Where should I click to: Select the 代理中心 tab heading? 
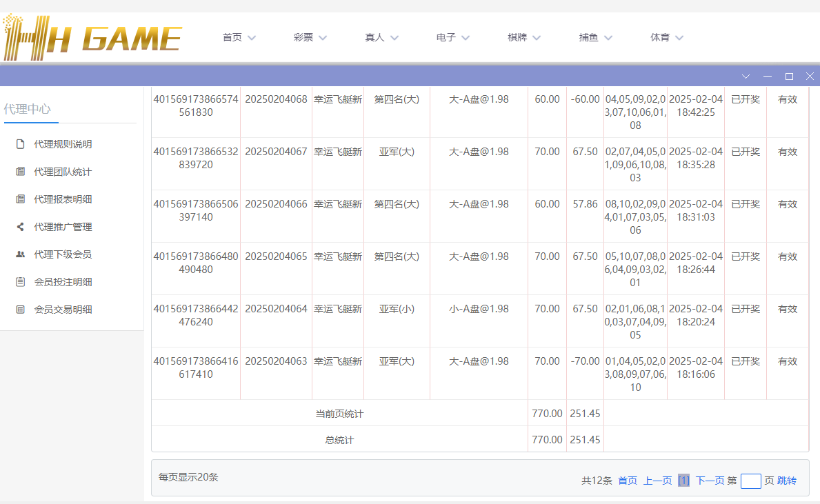[x=28, y=109]
